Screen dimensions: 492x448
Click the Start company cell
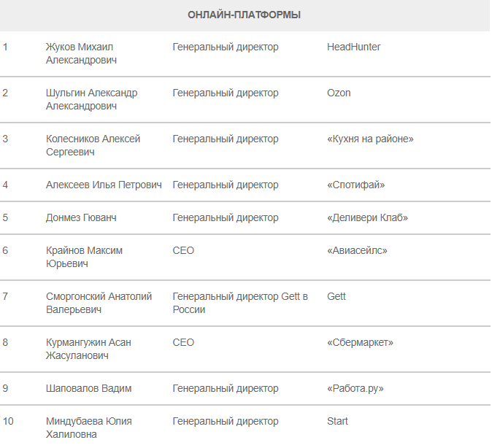click(x=337, y=421)
